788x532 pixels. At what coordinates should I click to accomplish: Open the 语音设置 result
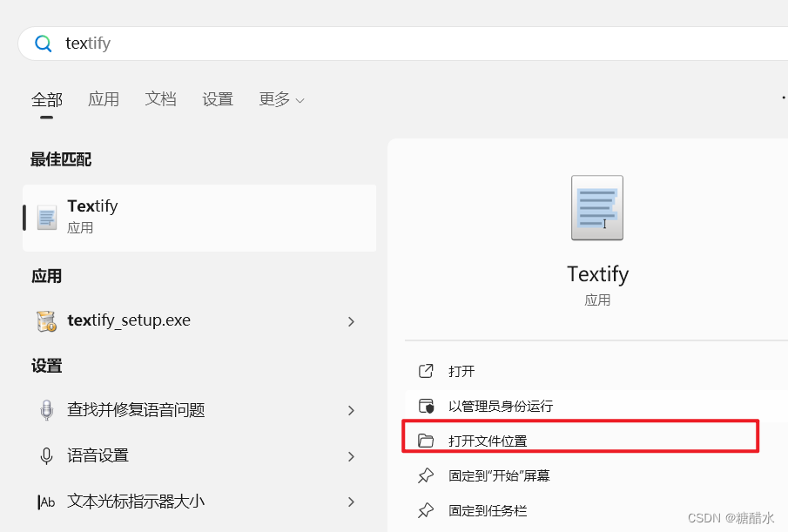pyautogui.click(x=199, y=455)
